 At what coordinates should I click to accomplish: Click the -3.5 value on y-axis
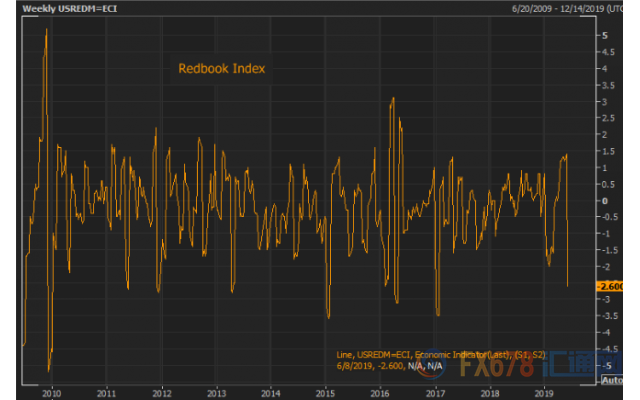click(609, 316)
